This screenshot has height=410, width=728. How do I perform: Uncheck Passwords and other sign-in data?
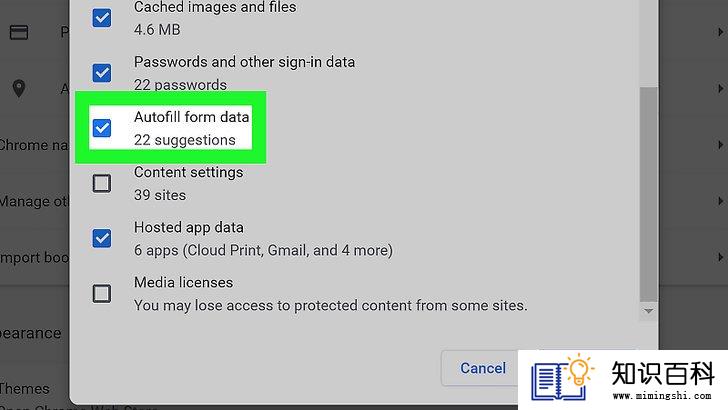(x=102, y=73)
